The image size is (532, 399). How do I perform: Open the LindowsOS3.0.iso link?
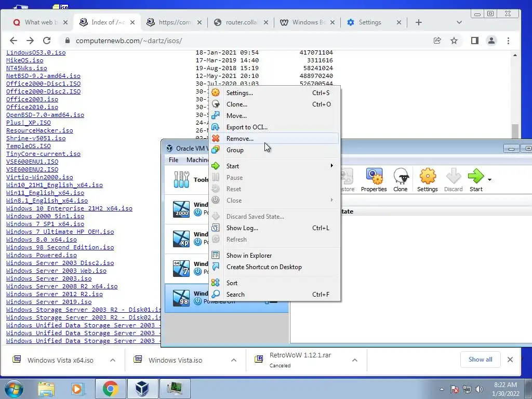coord(36,52)
